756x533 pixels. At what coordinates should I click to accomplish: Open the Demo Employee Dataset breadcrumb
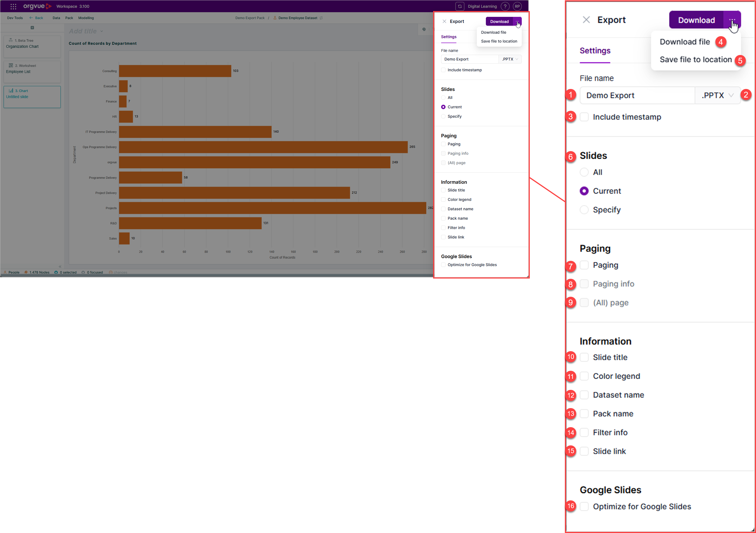[x=298, y=18]
